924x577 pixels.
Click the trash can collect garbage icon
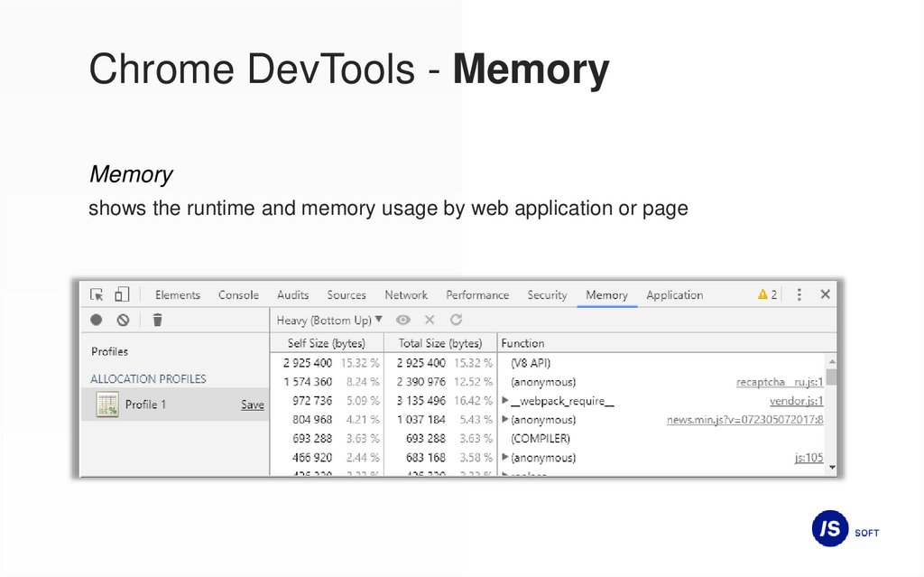click(157, 320)
